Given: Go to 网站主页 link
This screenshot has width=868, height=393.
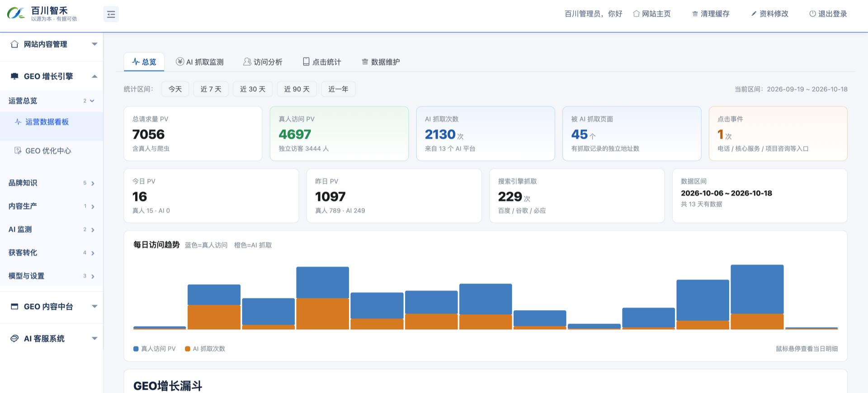Looking at the screenshot, I should coord(651,14).
